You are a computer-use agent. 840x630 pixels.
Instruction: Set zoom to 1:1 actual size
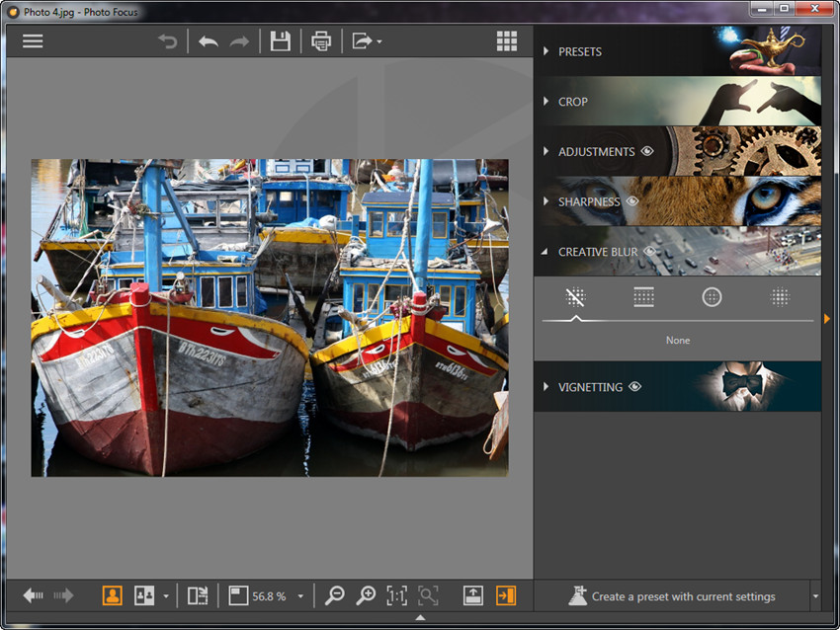(x=397, y=595)
